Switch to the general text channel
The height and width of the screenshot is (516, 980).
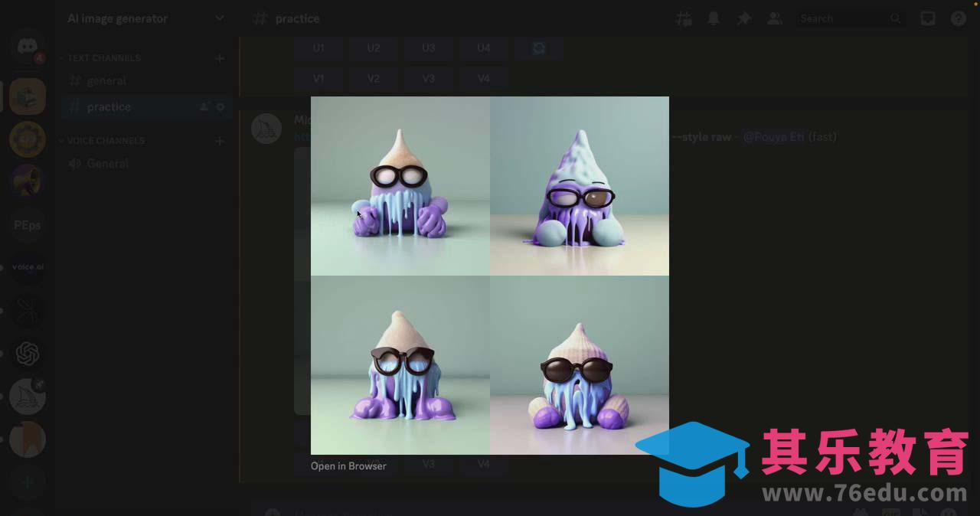(x=106, y=81)
